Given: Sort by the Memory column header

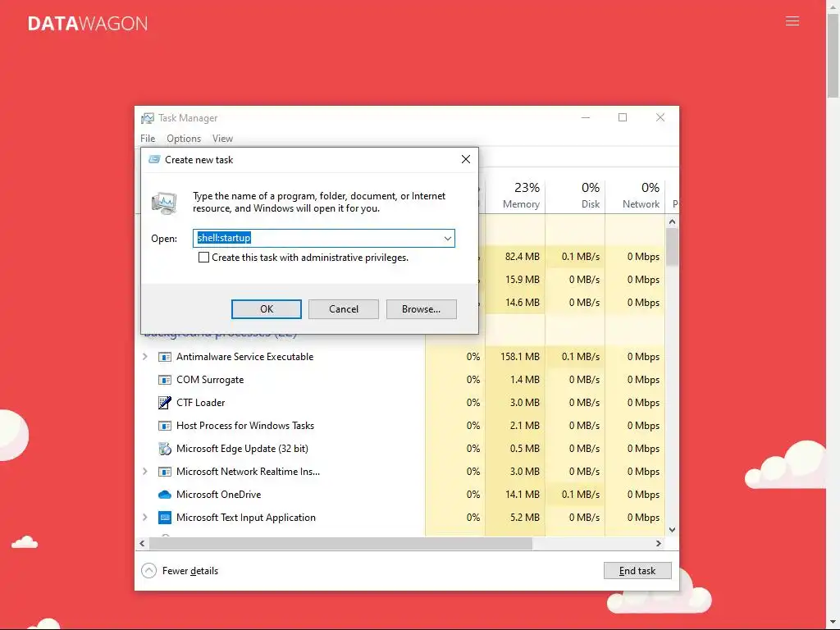Looking at the screenshot, I should [x=515, y=195].
